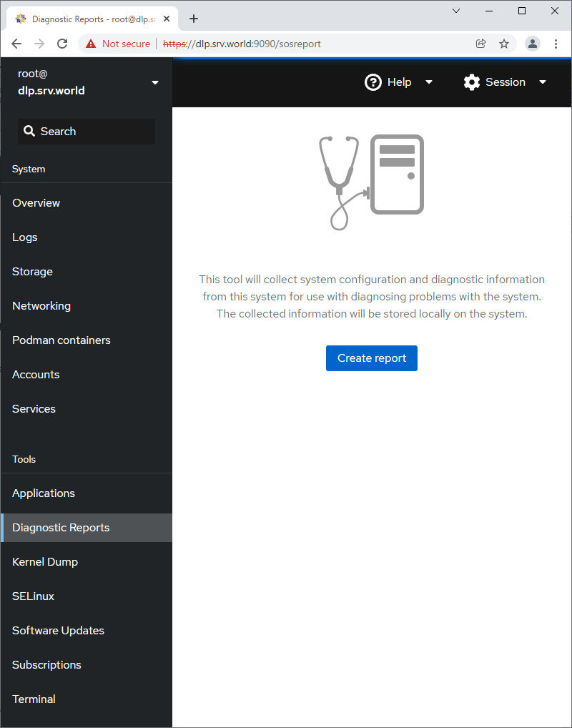Click the sidebar Search input field
572x728 pixels.
[87, 132]
